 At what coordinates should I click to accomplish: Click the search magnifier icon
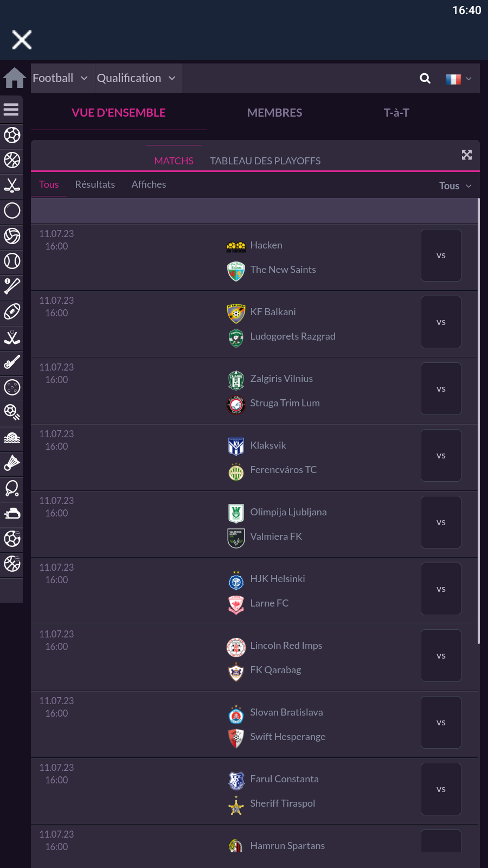pyautogui.click(x=425, y=78)
